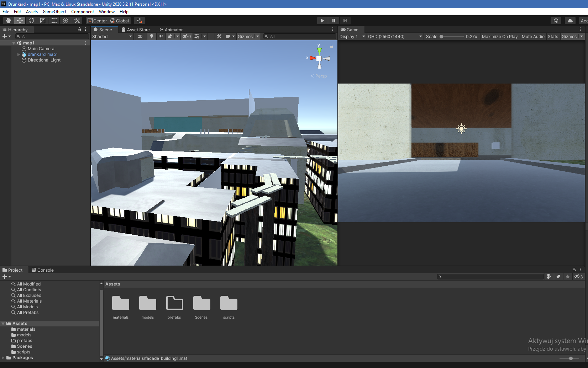588x368 pixels.
Task: Toggle Scene view audio with the speaker icon
Action: click(x=161, y=36)
